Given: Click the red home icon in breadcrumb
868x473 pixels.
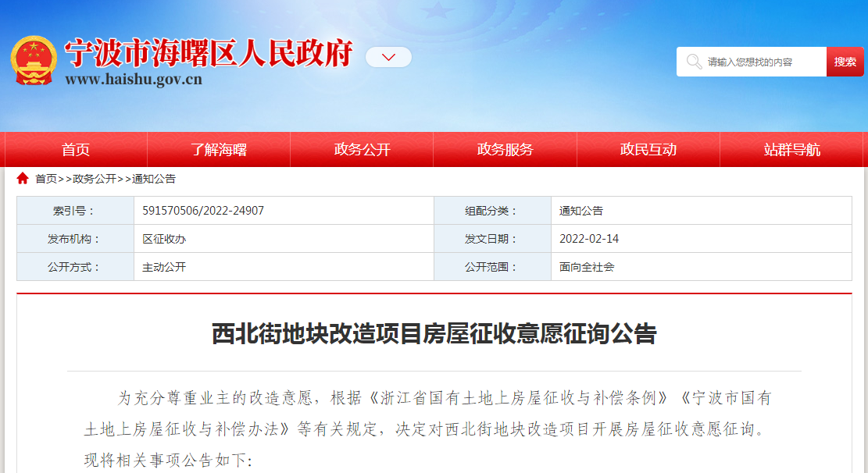Looking at the screenshot, I should click(23, 179).
